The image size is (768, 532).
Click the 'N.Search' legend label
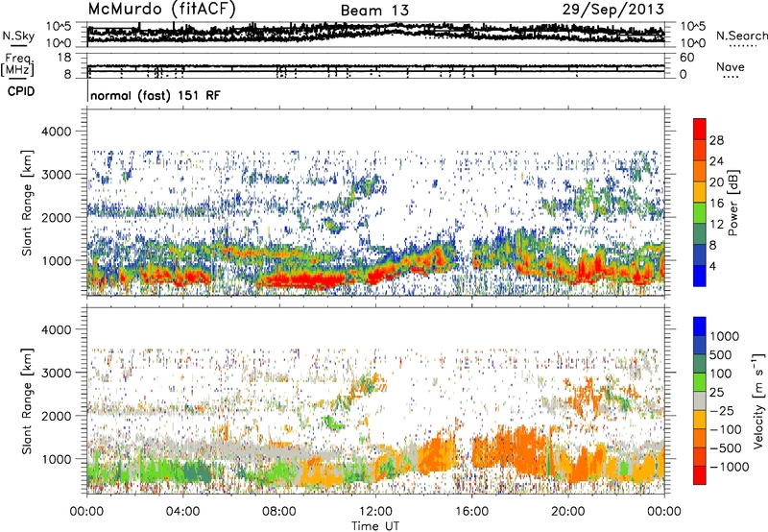point(741,36)
